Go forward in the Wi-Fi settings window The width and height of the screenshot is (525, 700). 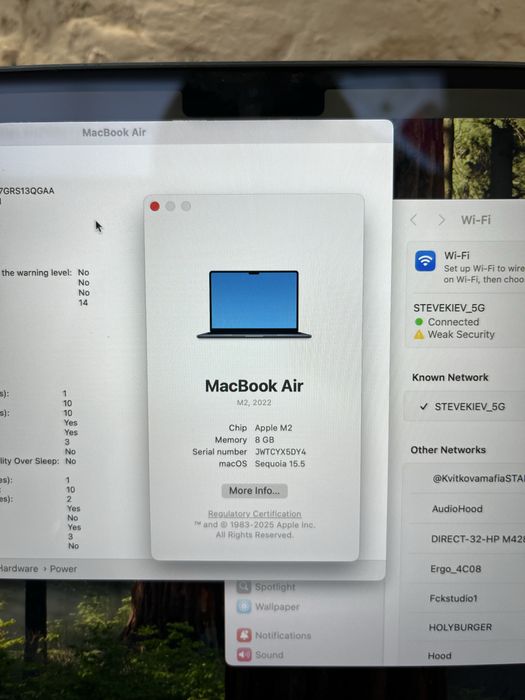coord(442,220)
